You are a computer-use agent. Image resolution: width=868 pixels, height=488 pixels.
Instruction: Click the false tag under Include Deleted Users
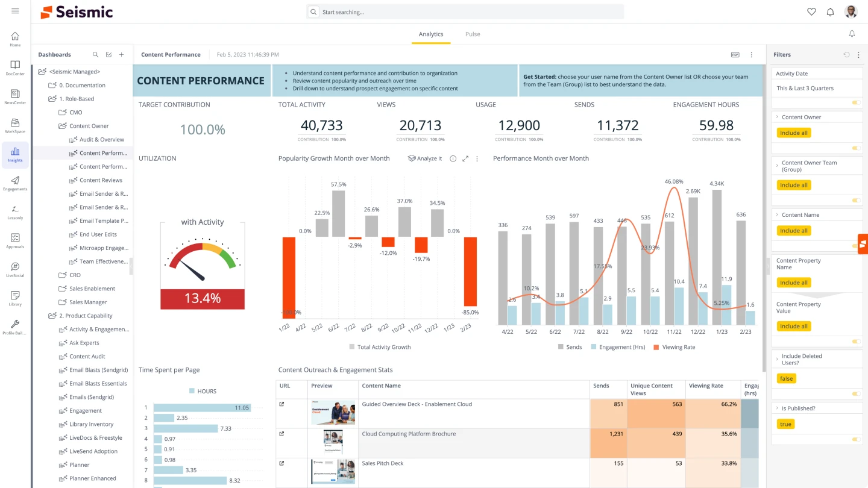pos(787,378)
